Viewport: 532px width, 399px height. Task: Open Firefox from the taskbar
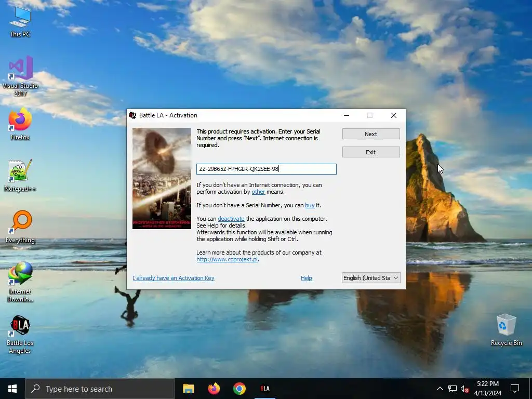pos(214,389)
